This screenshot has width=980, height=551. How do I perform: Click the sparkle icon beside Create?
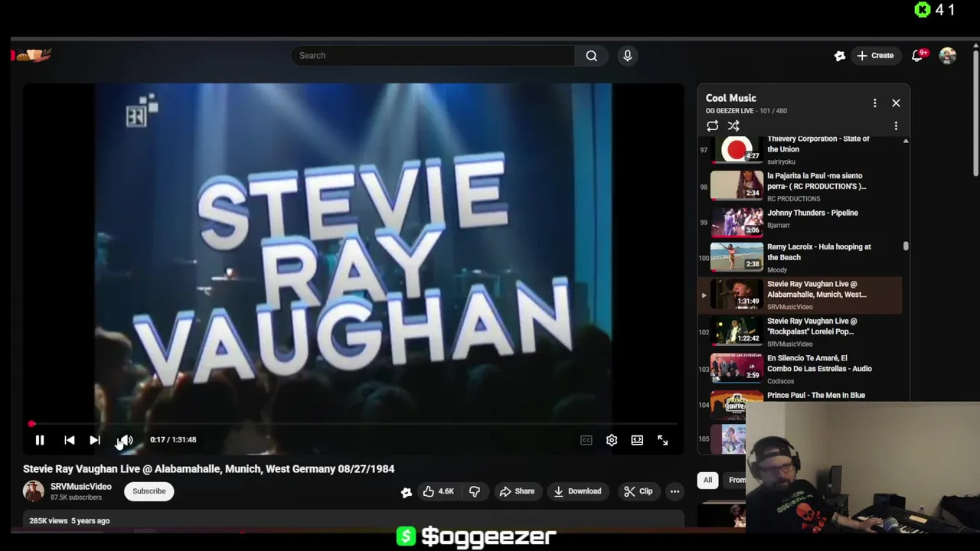point(840,55)
